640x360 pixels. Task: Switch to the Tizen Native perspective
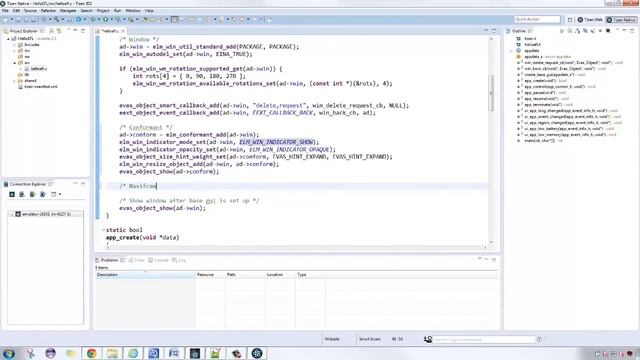[621, 20]
